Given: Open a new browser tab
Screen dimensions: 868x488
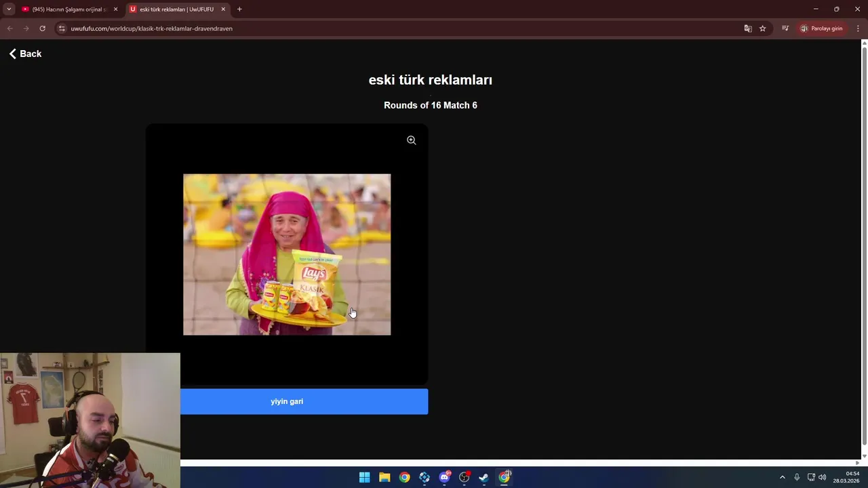Looking at the screenshot, I should point(239,9).
